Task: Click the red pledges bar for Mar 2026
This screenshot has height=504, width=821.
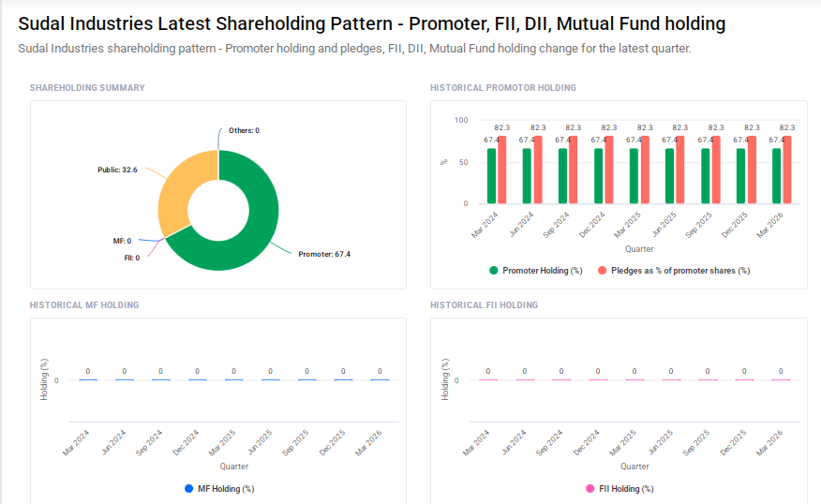Action: tap(787, 170)
